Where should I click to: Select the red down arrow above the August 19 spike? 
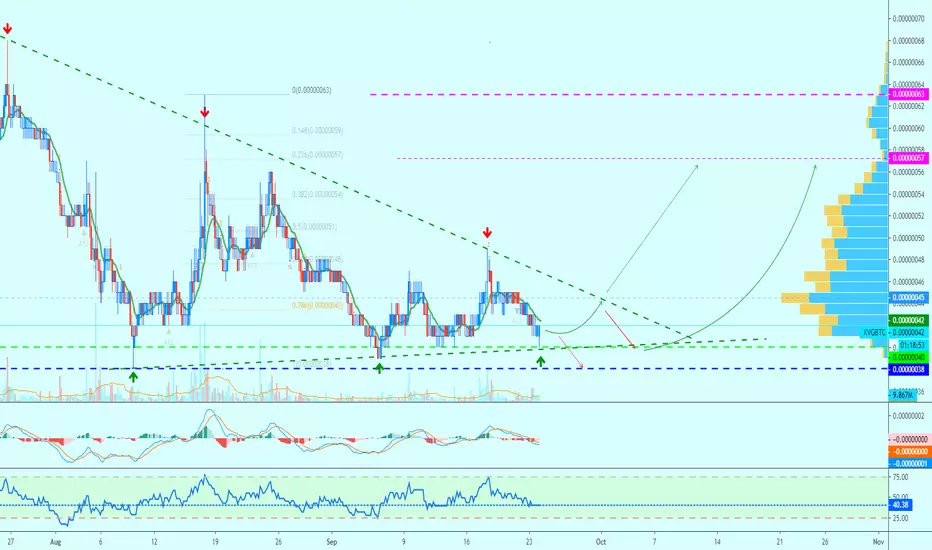point(204,112)
